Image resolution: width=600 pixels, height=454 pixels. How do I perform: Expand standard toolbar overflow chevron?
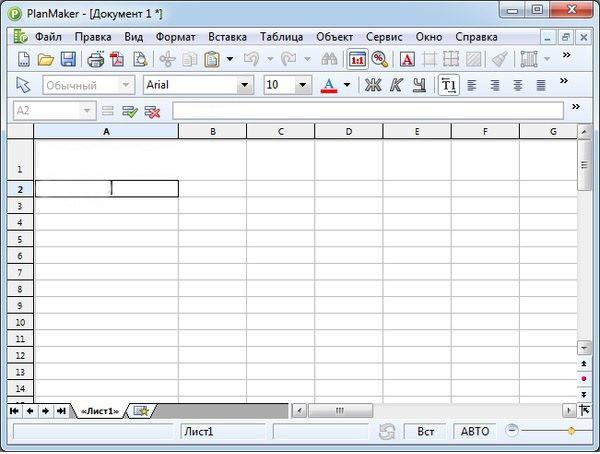(566, 55)
